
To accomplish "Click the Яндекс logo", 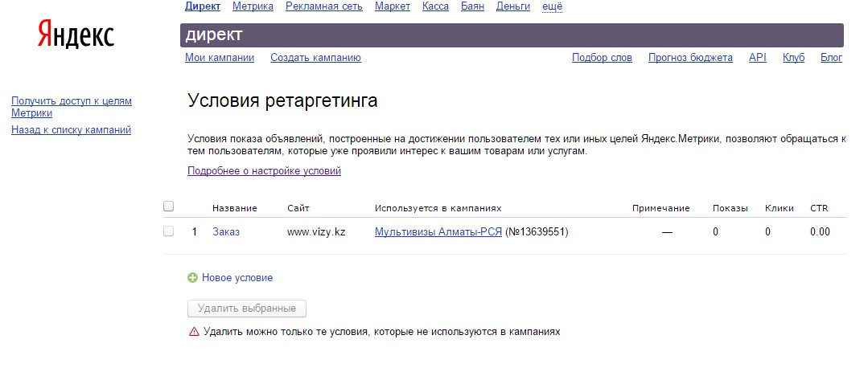I will (x=76, y=35).
